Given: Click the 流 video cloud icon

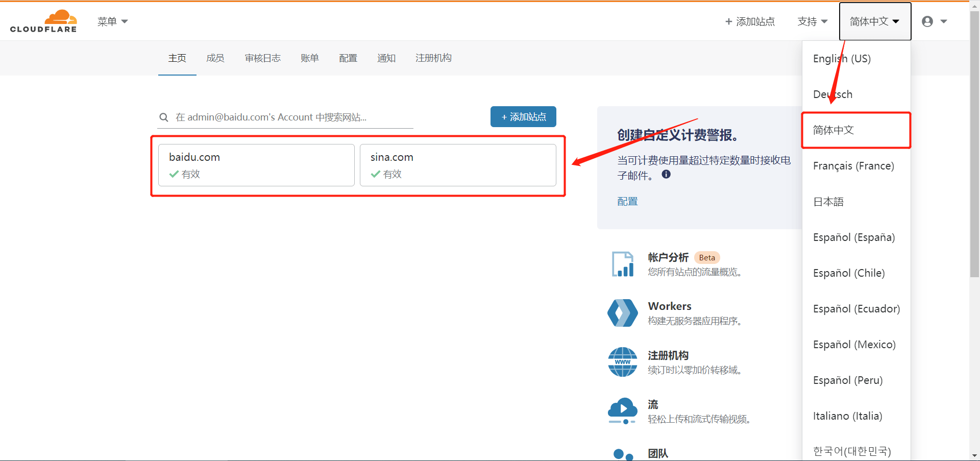Looking at the screenshot, I should pos(623,411).
